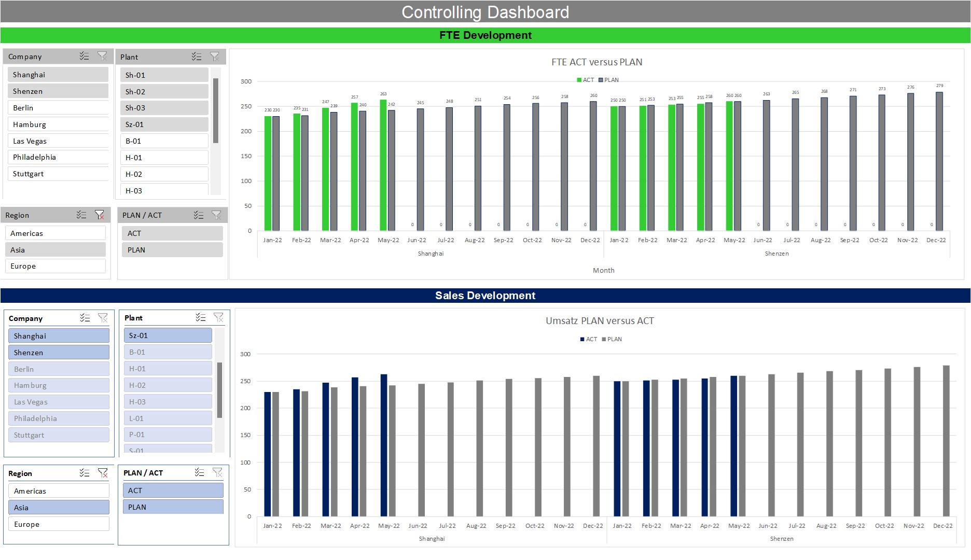
Task: Select Sh-02 in FTE Plant slicer
Action: click(x=164, y=92)
